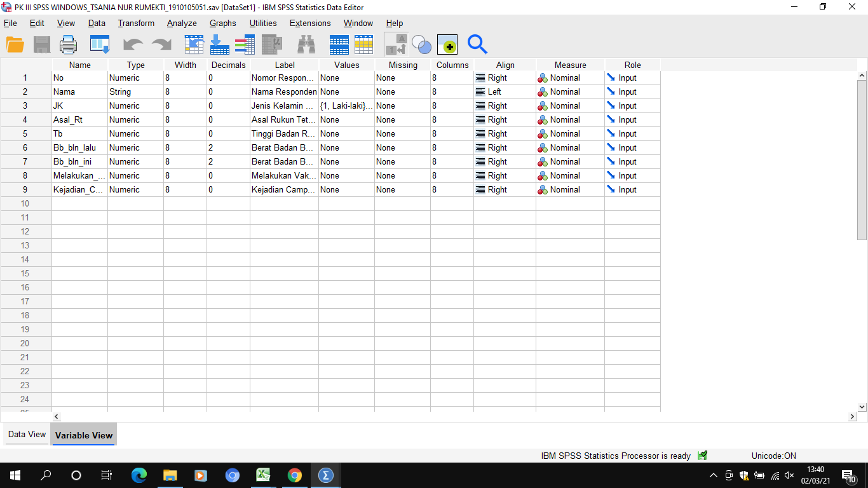
Task: Select row number 1 header
Action: pos(25,78)
